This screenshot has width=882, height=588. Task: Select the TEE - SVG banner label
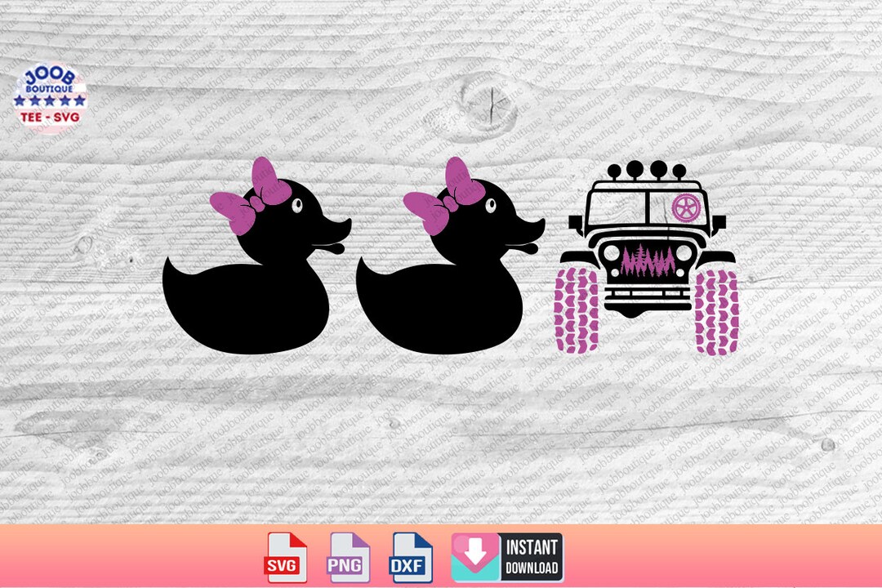51,117
